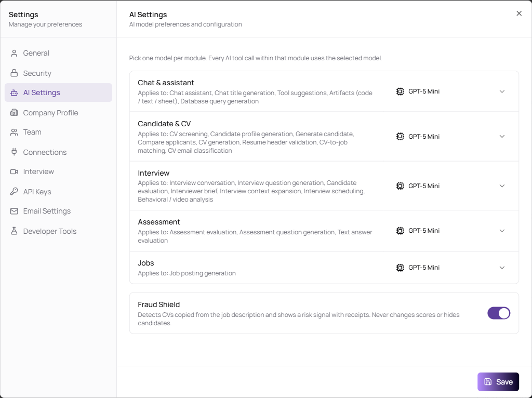
Task: Click the floppy disk icon on Save button
Action: click(x=488, y=382)
